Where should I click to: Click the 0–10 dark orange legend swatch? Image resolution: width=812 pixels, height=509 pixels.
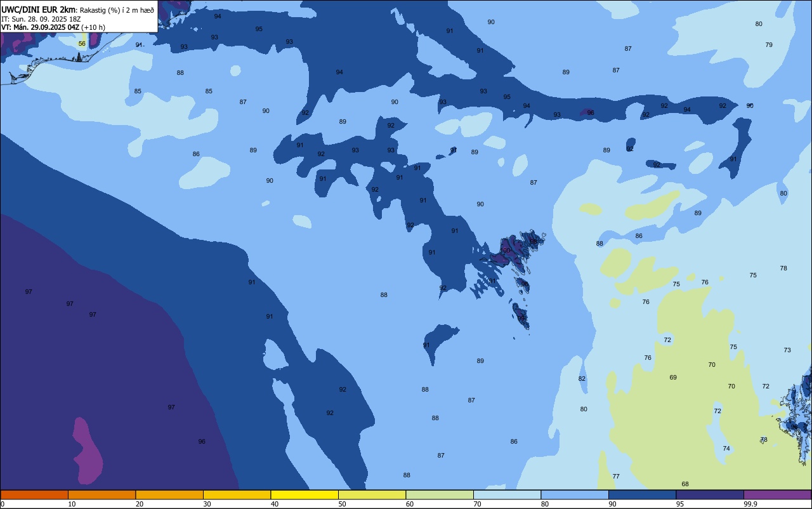[x=34, y=494]
